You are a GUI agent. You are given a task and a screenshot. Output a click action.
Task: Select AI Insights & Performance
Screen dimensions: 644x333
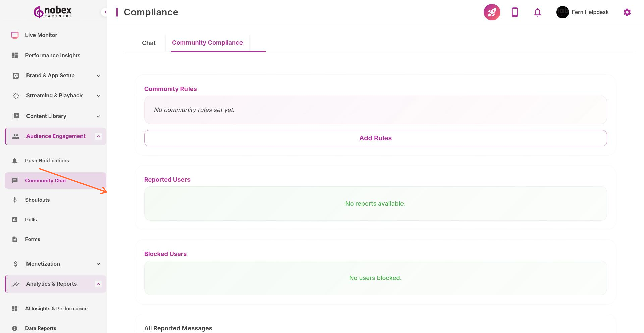click(56, 308)
